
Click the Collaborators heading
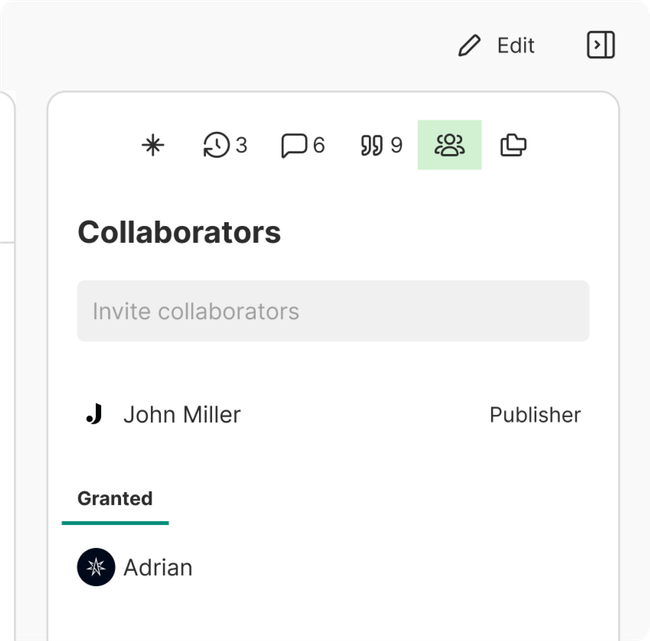[x=179, y=232]
